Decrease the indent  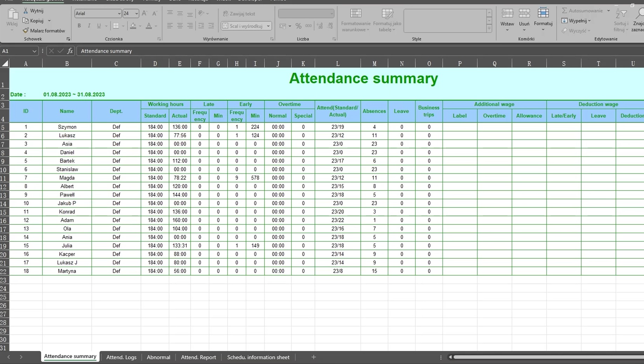(201, 26)
